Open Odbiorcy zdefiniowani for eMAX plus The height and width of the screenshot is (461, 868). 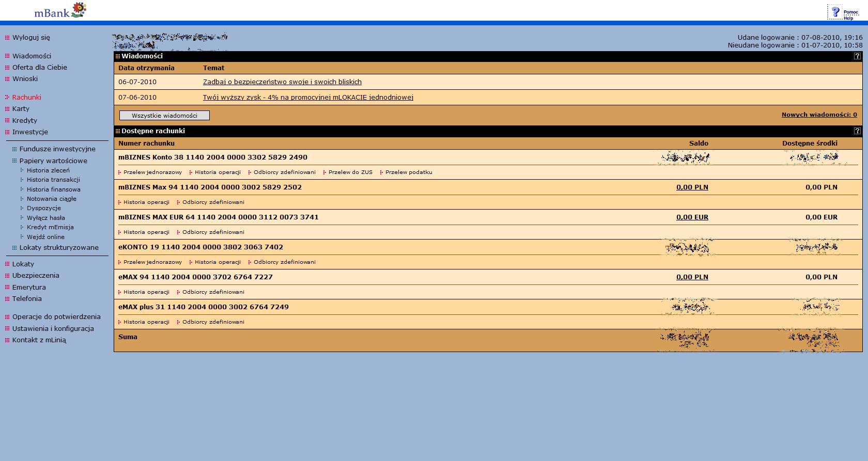[213, 322]
